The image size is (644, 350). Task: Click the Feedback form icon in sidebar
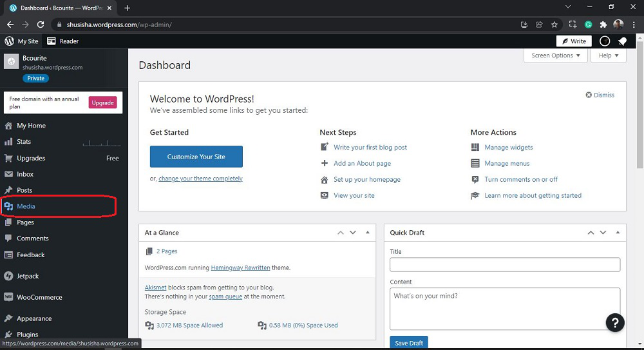pyautogui.click(x=8, y=255)
